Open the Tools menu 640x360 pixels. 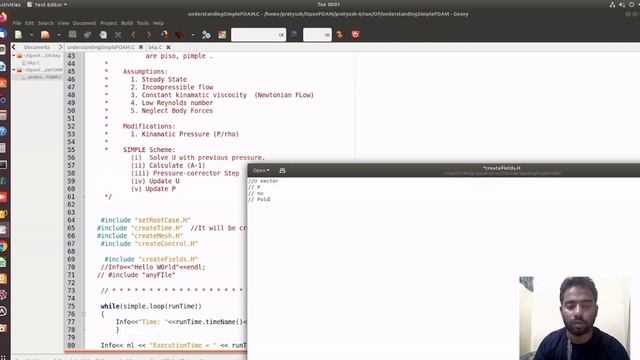pyautogui.click(x=143, y=23)
